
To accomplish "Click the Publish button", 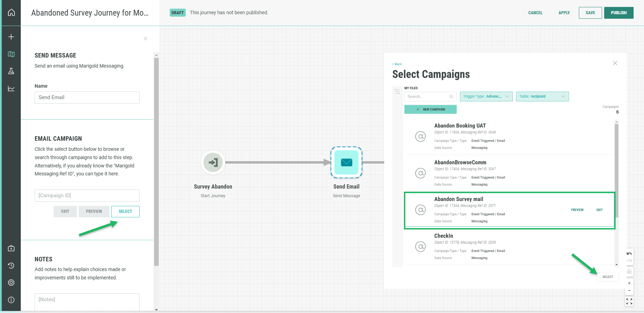I will [x=618, y=13].
